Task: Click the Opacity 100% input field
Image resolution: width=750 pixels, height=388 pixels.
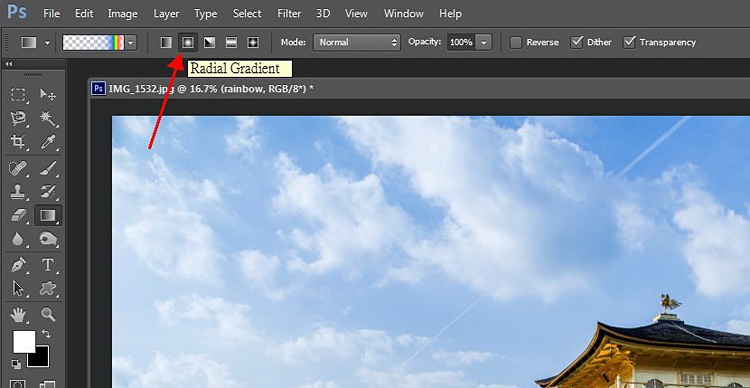Action: (x=462, y=43)
